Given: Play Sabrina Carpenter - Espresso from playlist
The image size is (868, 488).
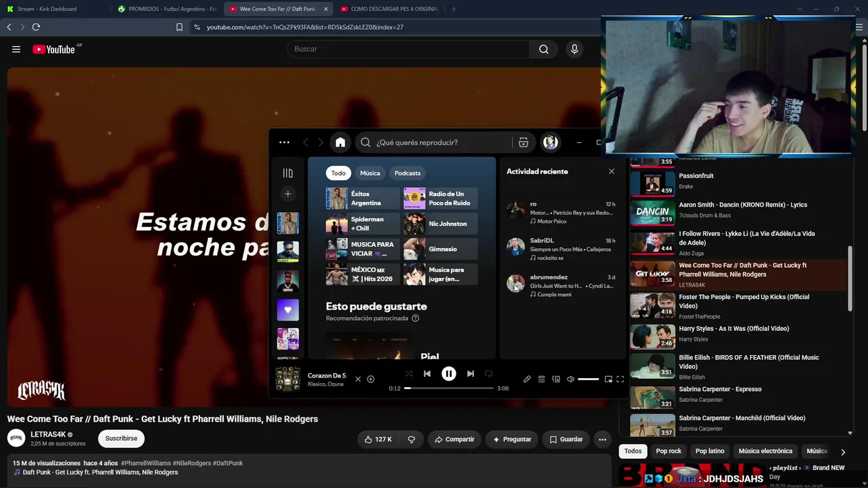Looking at the screenshot, I should click(738, 396).
